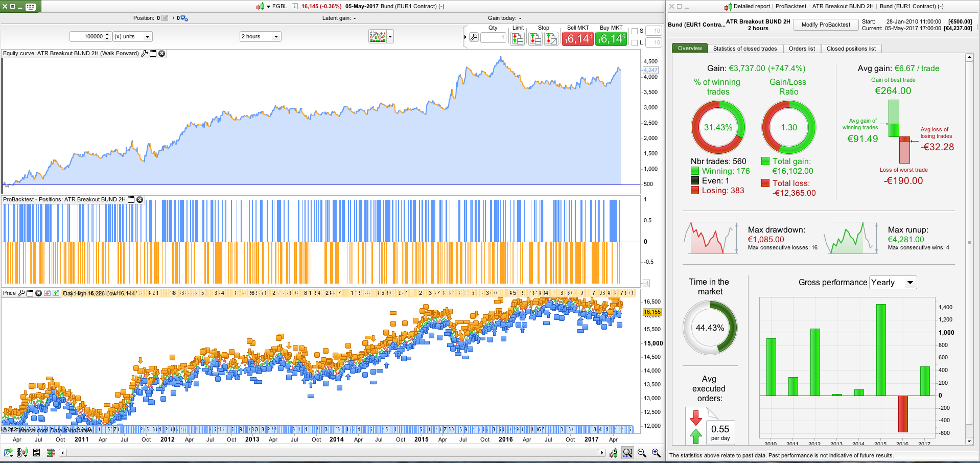Open the order panel wrench settings

(x=474, y=37)
